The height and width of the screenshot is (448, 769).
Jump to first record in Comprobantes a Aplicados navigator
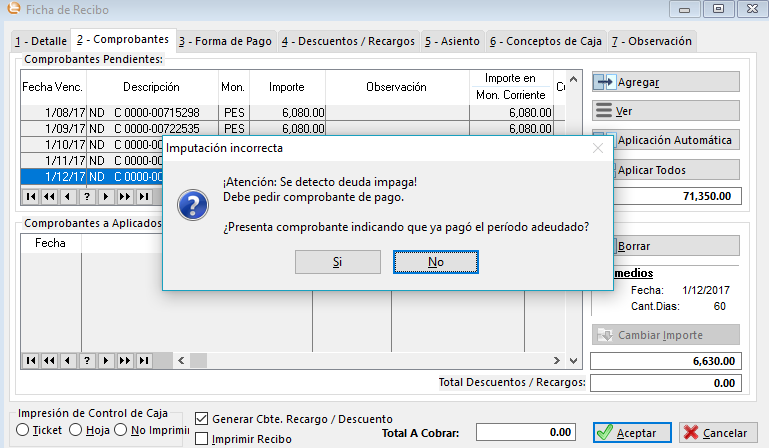[30, 360]
